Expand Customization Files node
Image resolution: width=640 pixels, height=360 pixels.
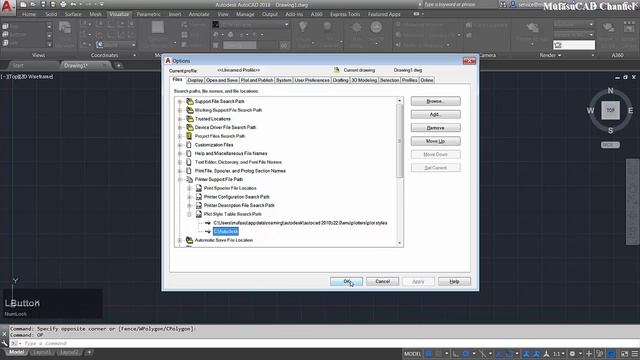pos(180,145)
